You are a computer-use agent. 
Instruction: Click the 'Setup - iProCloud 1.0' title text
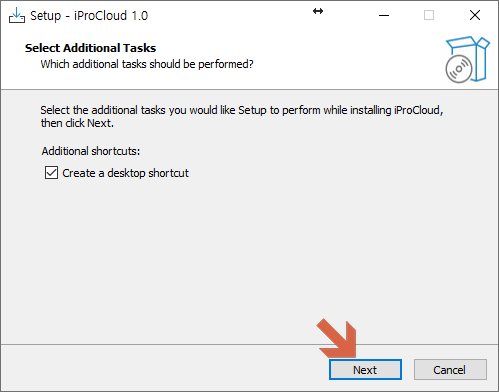89,16
